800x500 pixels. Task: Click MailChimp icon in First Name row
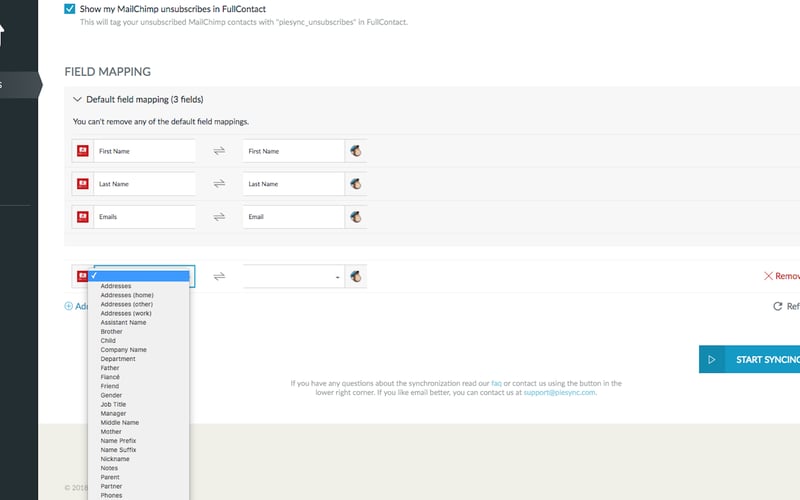(356, 151)
